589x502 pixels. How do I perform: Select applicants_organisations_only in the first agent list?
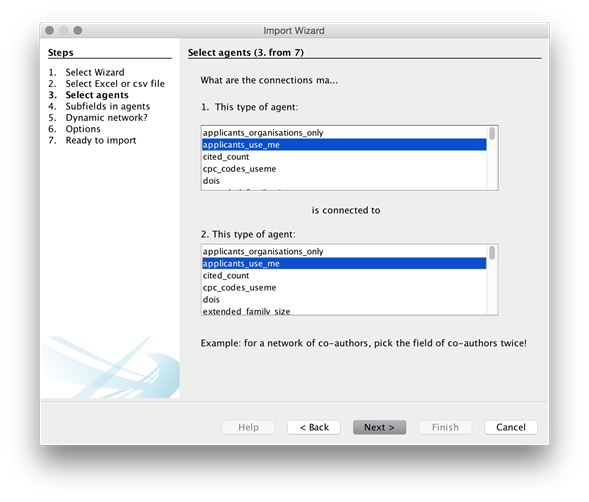click(344, 133)
